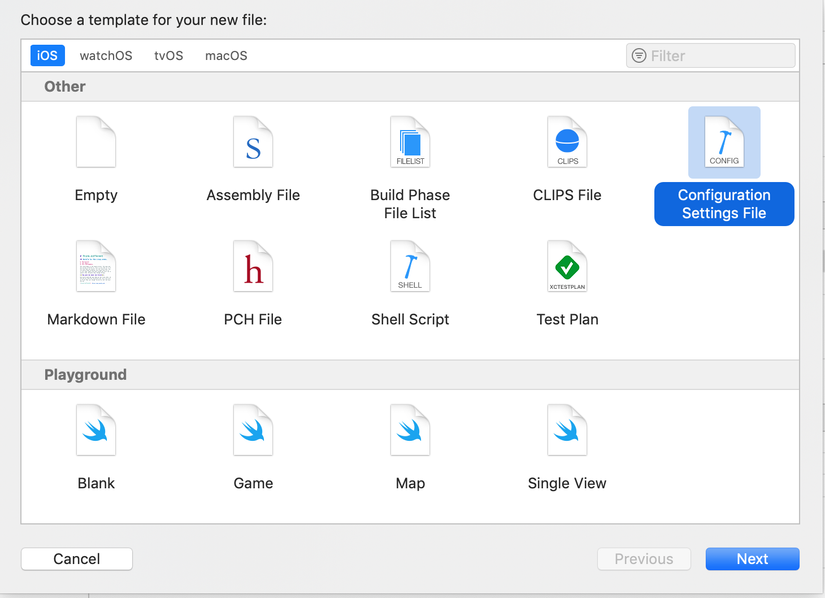Switch to the iOS platform tab

(47, 56)
